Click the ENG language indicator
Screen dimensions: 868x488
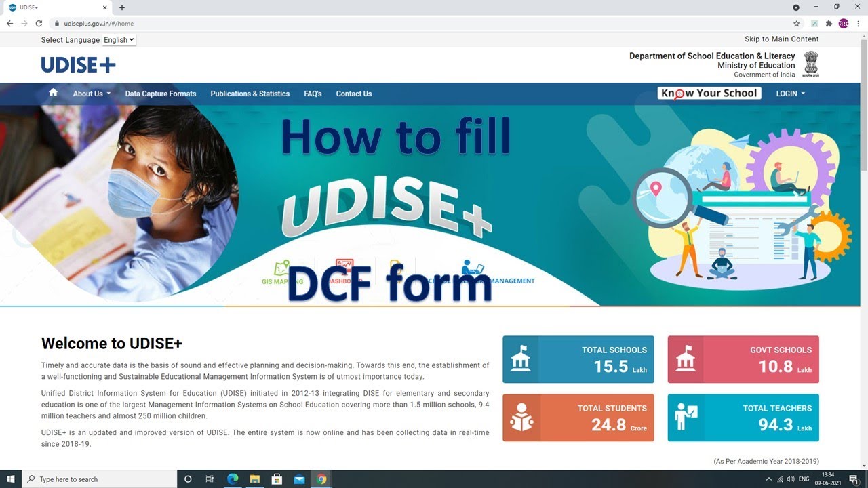(804, 479)
